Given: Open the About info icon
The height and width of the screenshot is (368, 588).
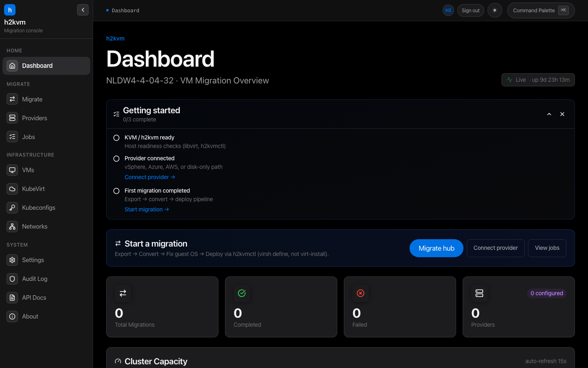Looking at the screenshot, I should pyautogui.click(x=12, y=316).
